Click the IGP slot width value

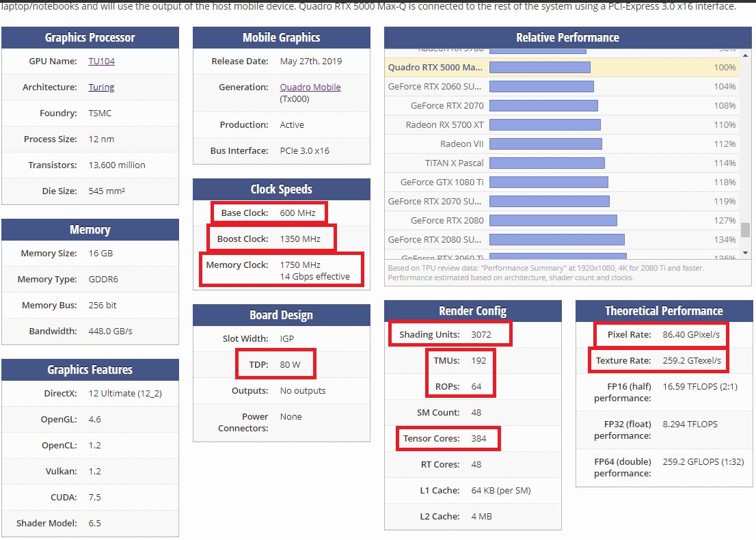[x=287, y=339]
